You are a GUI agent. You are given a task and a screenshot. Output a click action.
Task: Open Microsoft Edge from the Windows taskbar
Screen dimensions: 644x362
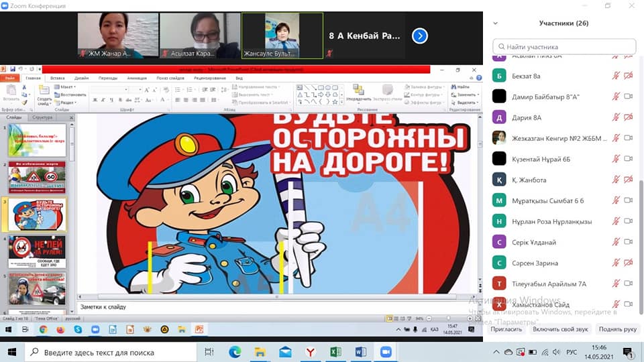pyautogui.click(x=235, y=352)
